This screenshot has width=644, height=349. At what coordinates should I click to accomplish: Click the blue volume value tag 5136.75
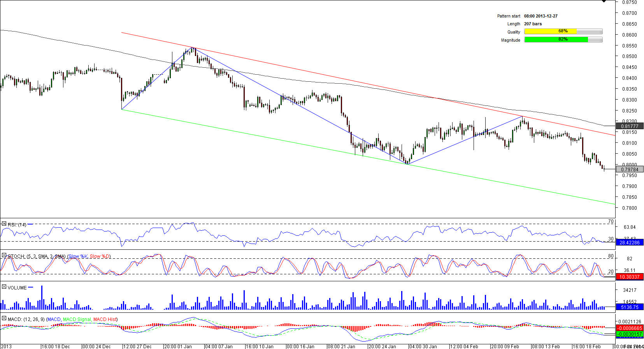(630, 307)
